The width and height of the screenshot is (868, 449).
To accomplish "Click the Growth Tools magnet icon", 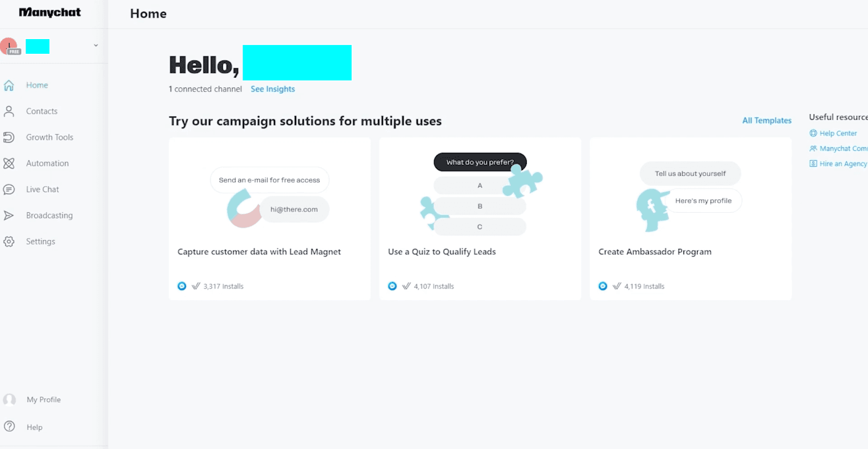I will click(x=9, y=137).
